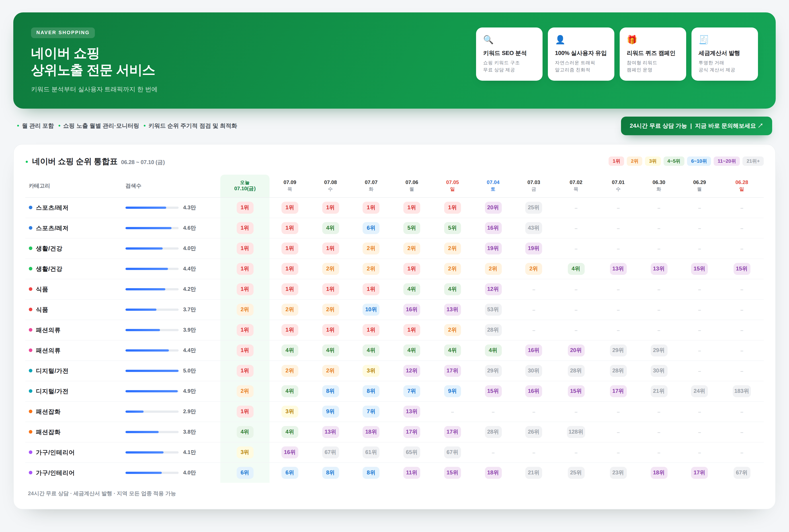
Task: Click the 53위 rank cell
Action: 493,310
